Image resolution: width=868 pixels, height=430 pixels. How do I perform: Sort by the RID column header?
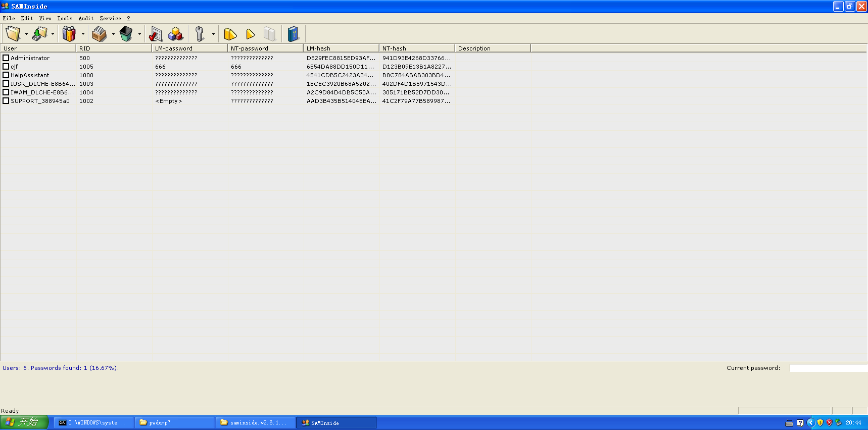[114, 48]
